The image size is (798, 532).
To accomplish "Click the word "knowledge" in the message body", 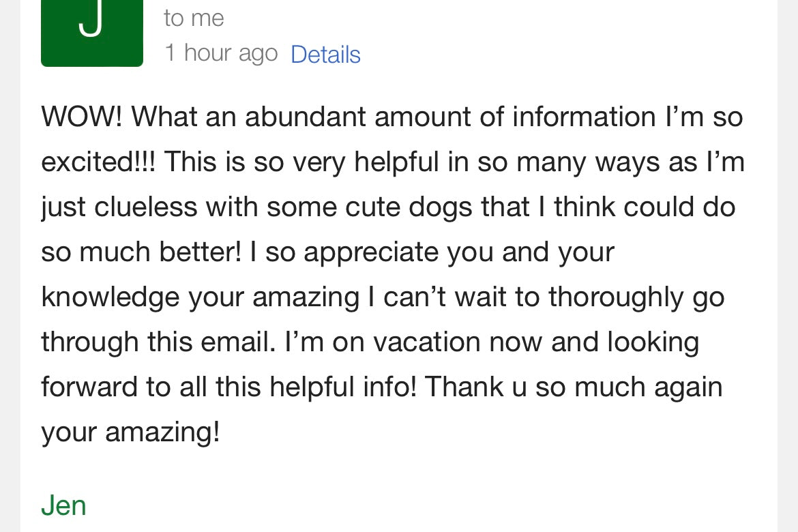I will tap(110, 297).
